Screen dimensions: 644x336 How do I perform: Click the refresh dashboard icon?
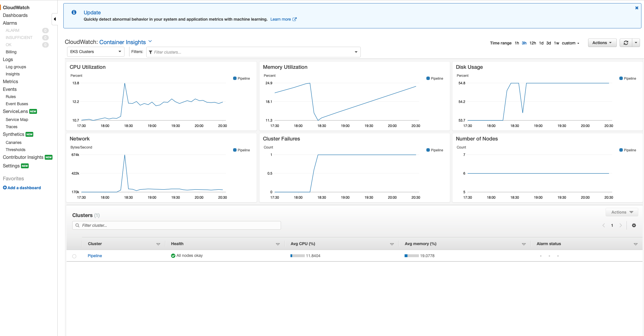pyautogui.click(x=626, y=43)
